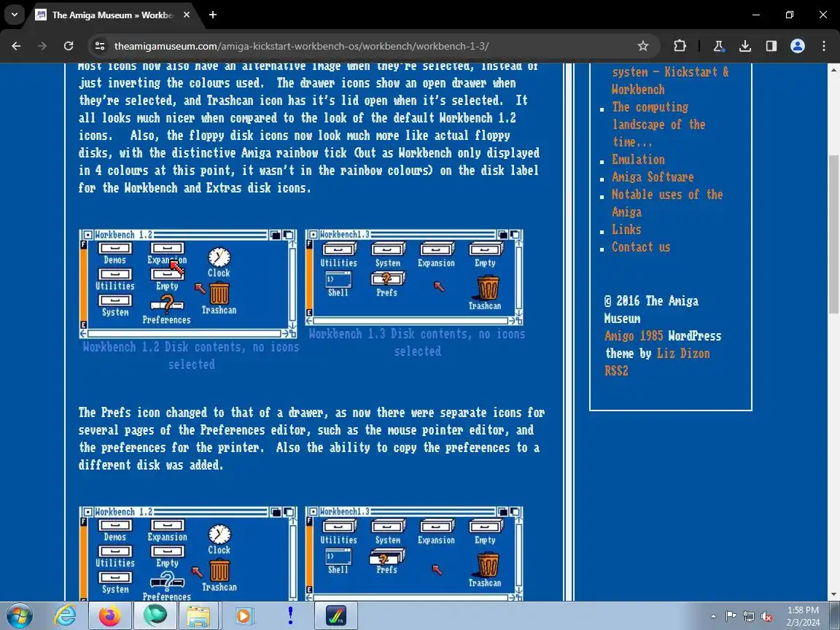Bookmark this page with the star
The width and height of the screenshot is (840, 630).
pos(643,46)
